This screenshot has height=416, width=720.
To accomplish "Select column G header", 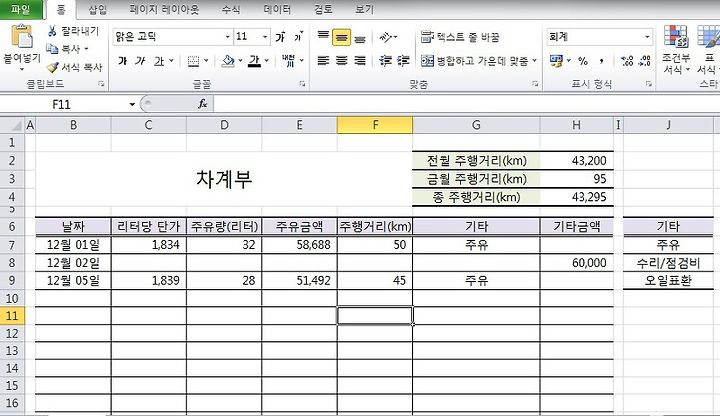I will click(x=476, y=125).
